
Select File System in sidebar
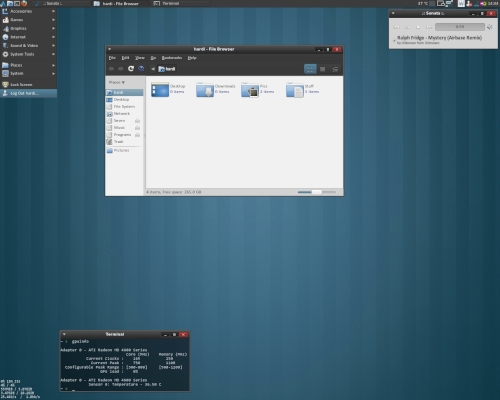pyautogui.click(x=124, y=107)
